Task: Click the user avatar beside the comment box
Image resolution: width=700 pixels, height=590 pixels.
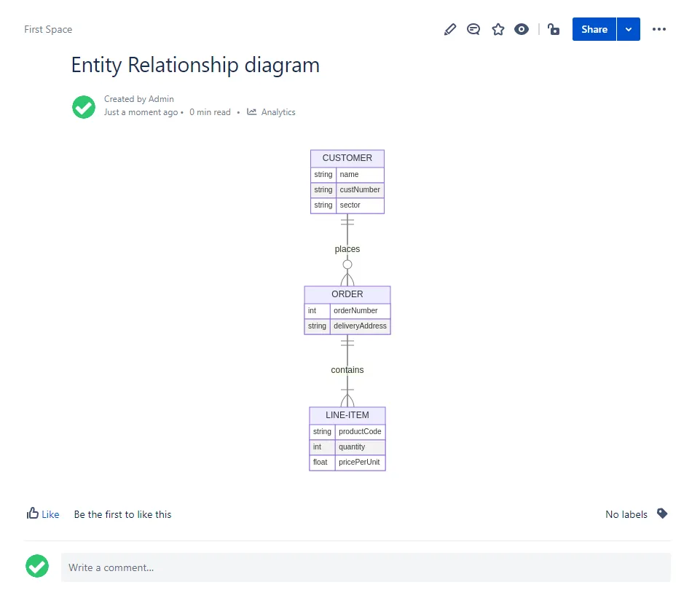Action: [37, 566]
